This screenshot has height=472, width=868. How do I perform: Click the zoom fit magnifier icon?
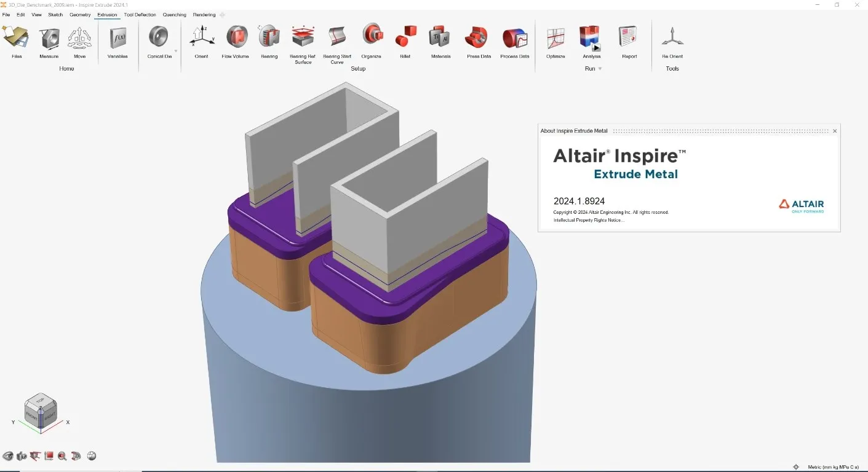tap(62, 456)
